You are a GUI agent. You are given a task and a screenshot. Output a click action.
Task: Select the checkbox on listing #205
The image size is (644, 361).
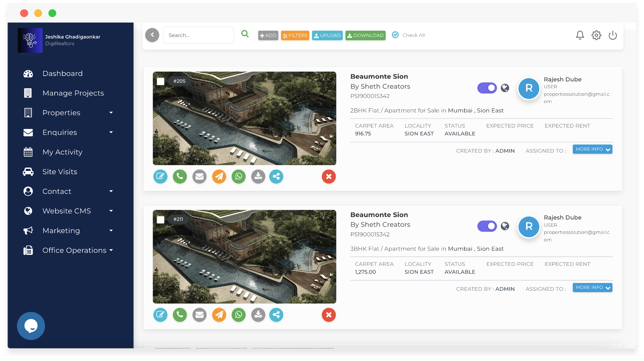click(x=161, y=81)
